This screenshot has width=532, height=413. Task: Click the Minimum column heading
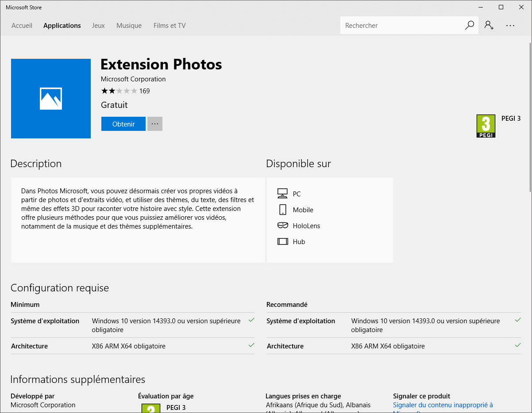[25, 305]
